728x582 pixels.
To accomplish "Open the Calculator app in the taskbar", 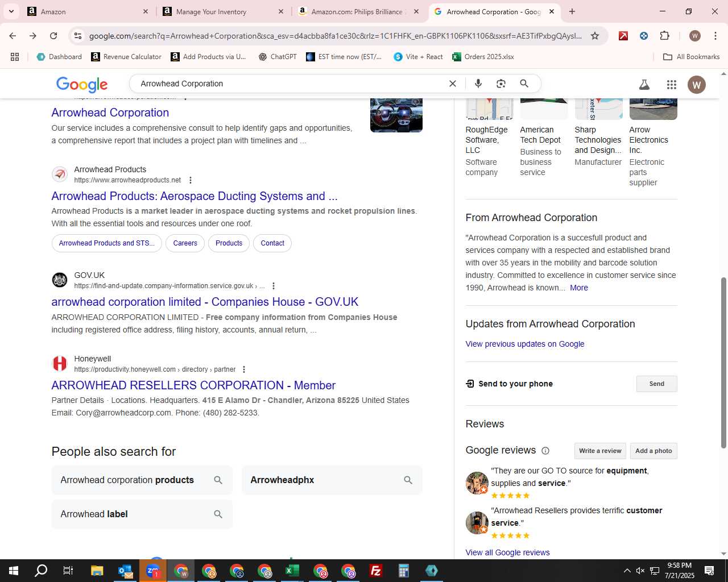I will [x=404, y=571].
